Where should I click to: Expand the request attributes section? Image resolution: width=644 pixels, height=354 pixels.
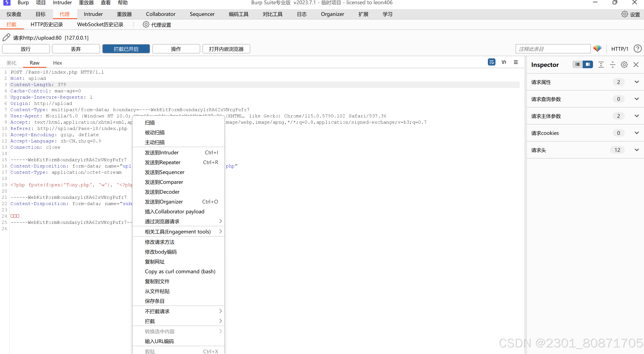(636, 82)
